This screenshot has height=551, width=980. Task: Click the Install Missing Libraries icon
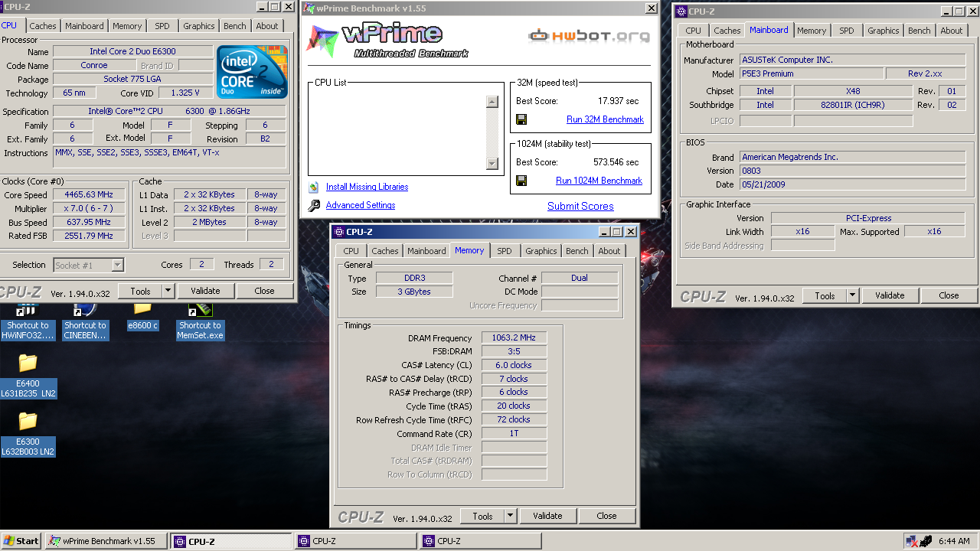(x=313, y=187)
